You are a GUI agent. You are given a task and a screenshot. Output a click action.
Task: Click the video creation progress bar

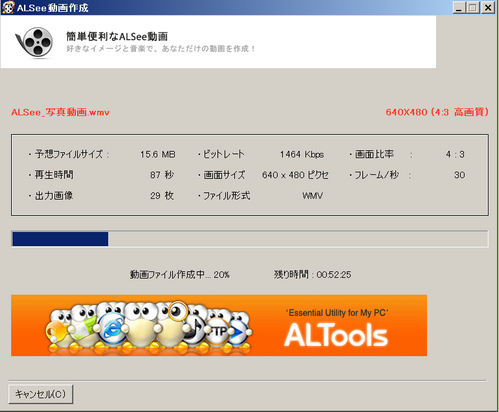click(250, 239)
